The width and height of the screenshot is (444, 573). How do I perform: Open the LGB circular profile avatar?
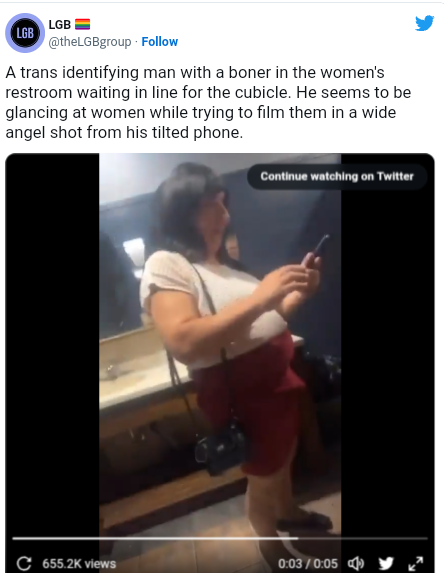tap(25, 33)
